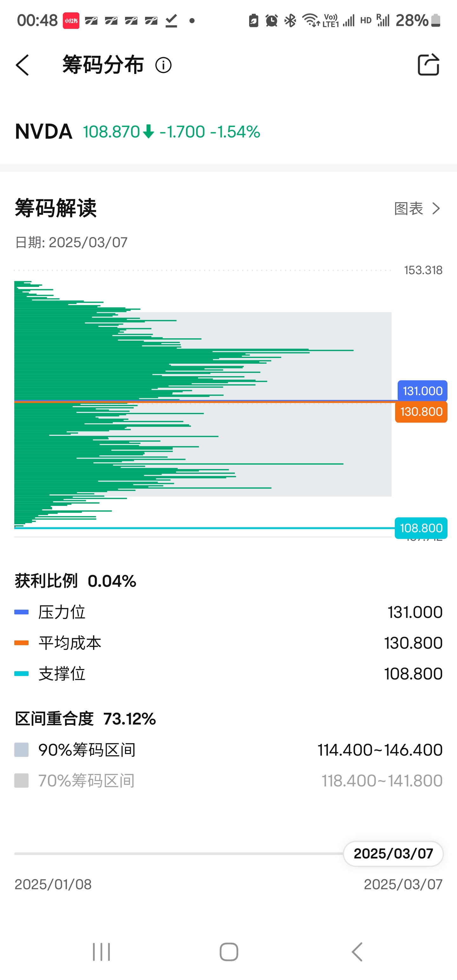
Task: Open the 图表 chart link
Action: click(x=409, y=209)
